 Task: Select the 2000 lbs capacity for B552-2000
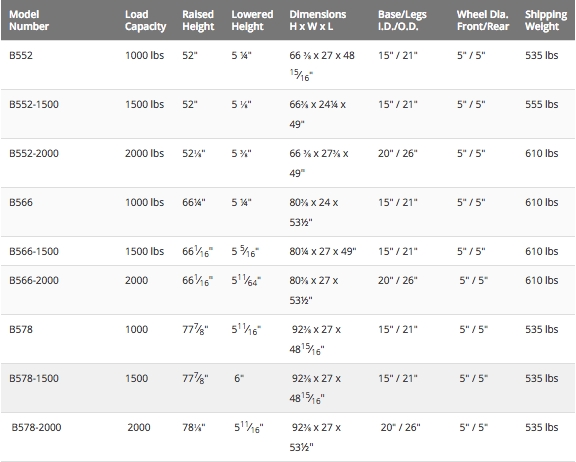pos(144,153)
